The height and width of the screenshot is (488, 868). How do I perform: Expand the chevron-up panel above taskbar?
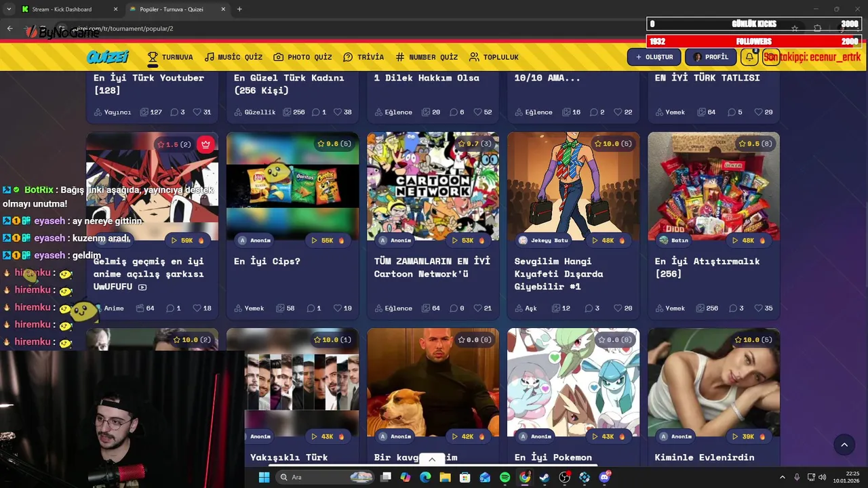pyautogui.click(x=432, y=460)
